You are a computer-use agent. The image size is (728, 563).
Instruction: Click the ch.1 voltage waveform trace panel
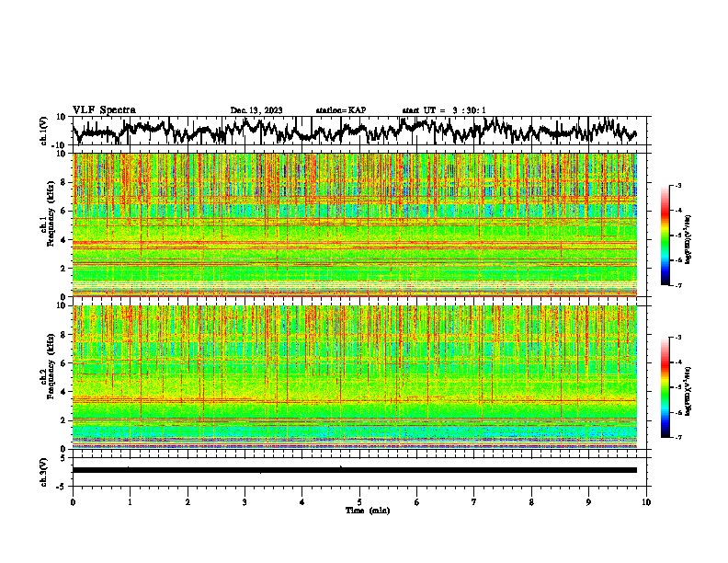361,131
